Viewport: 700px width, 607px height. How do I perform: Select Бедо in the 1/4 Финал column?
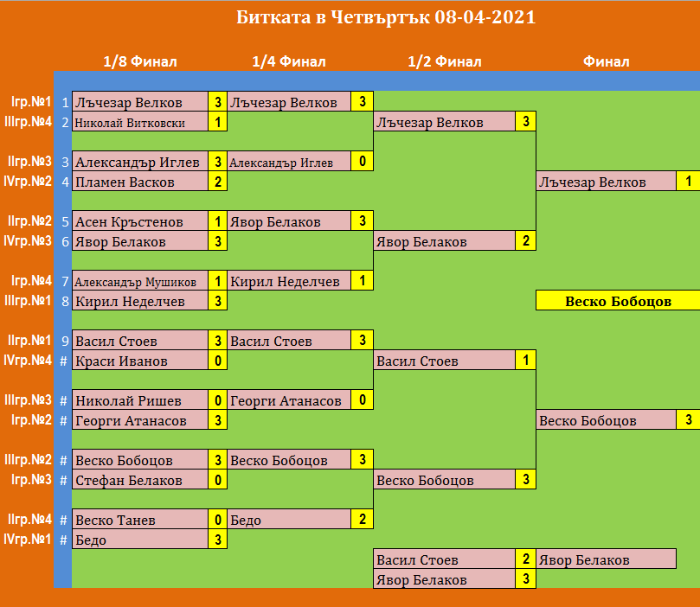click(289, 520)
